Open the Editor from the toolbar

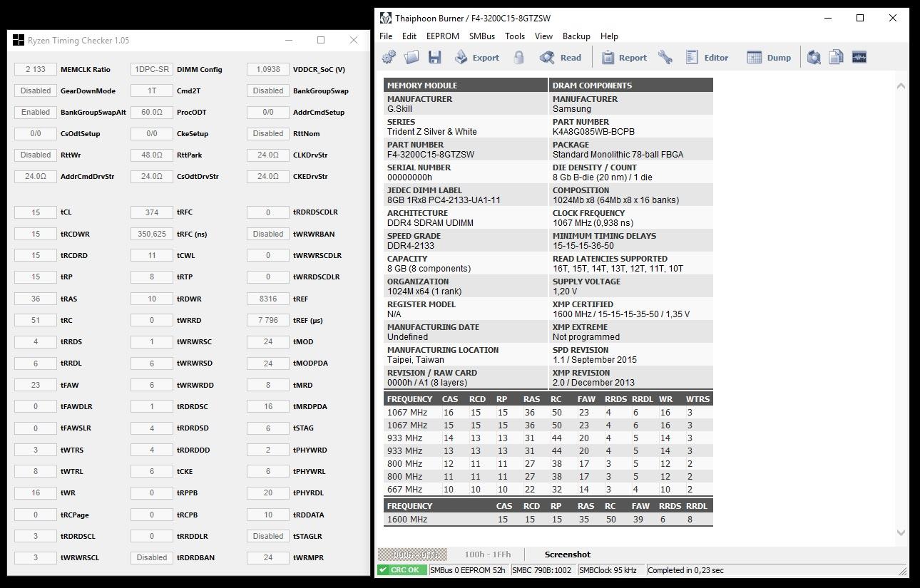(707, 58)
